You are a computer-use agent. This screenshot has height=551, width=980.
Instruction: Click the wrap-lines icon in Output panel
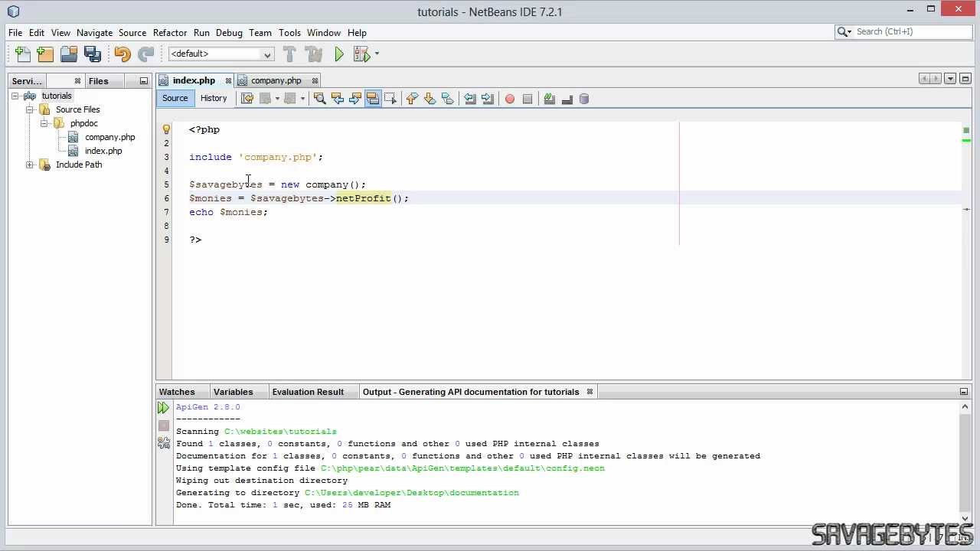pyautogui.click(x=163, y=443)
